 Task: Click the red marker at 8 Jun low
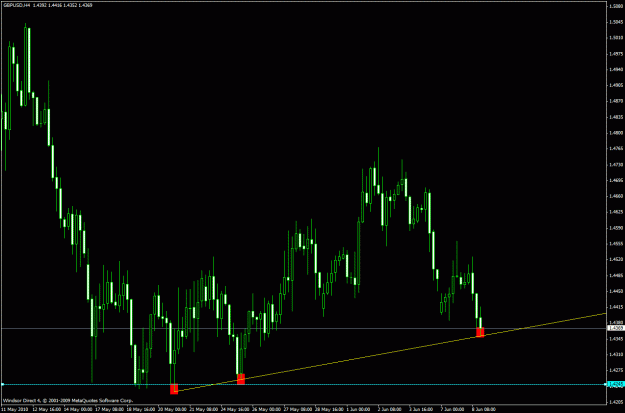pos(480,332)
